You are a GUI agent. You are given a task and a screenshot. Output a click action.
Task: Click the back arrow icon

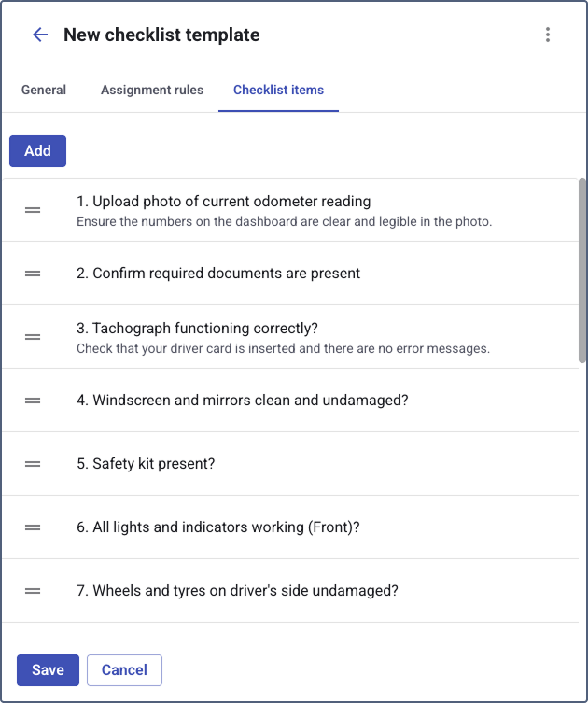coord(39,35)
